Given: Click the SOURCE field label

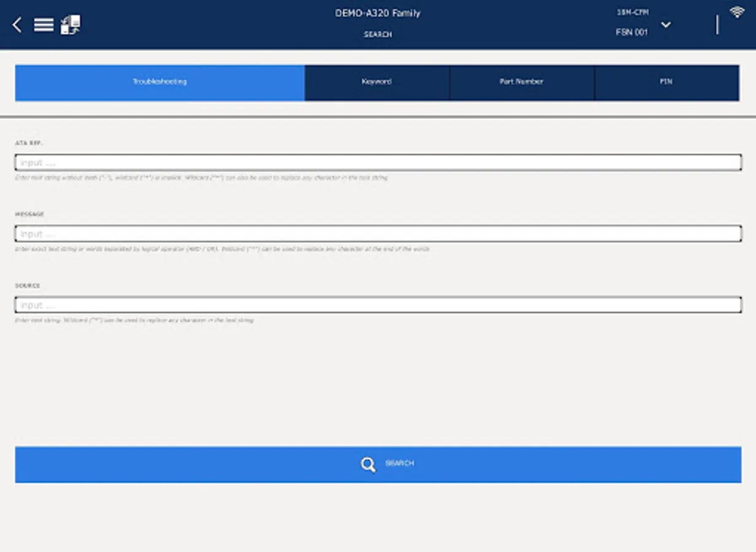Looking at the screenshot, I should click(x=28, y=285).
